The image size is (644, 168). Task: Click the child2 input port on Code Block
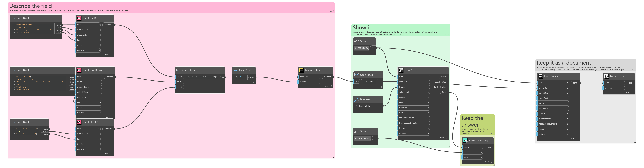pyautogui.click(x=180, y=87)
